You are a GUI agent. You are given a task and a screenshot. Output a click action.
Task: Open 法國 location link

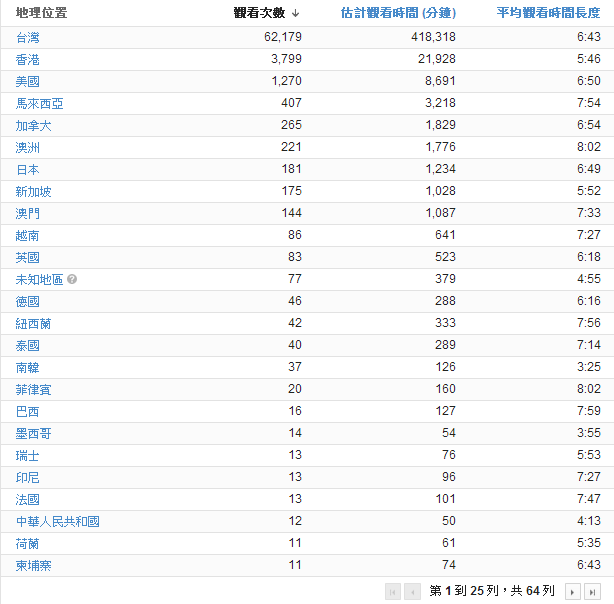pos(27,499)
